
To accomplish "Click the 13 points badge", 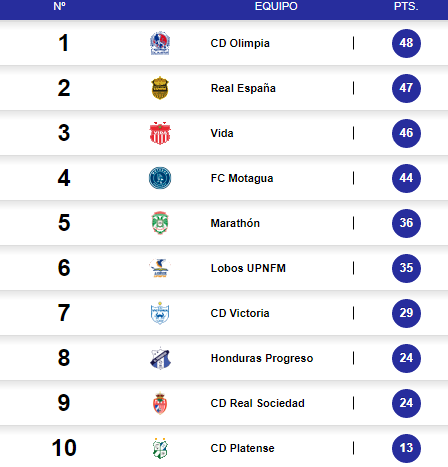I will 406,448.
